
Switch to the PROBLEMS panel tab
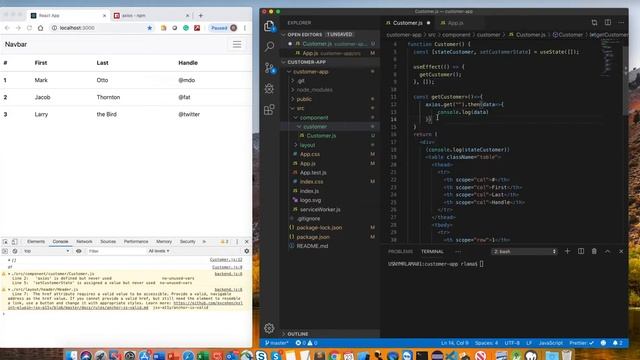click(x=400, y=251)
